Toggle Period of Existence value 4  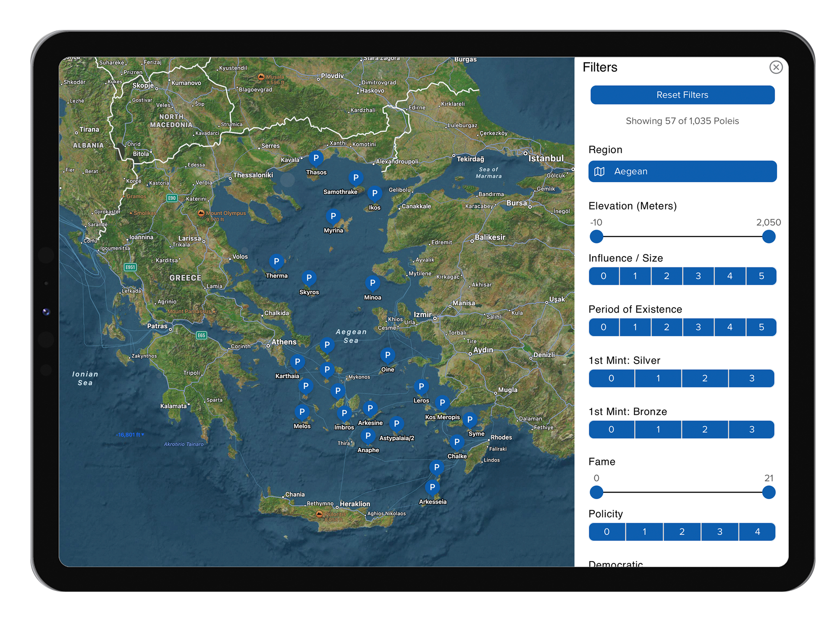coord(730,327)
